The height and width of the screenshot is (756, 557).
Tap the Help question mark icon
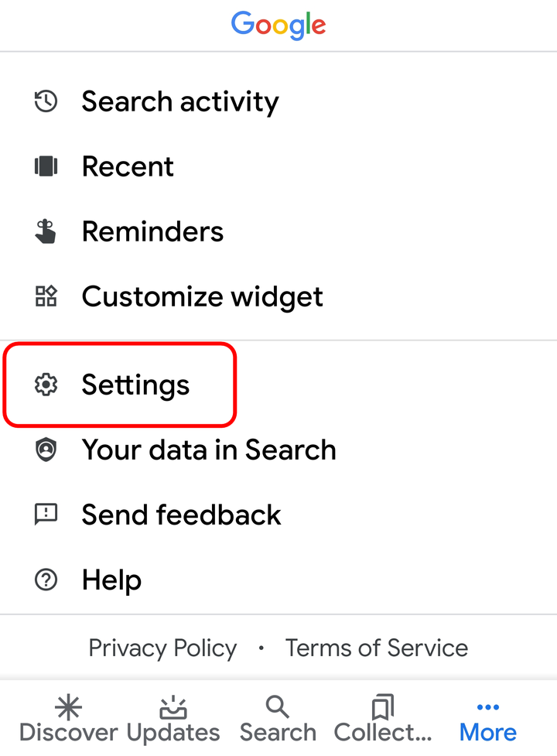click(46, 580)
